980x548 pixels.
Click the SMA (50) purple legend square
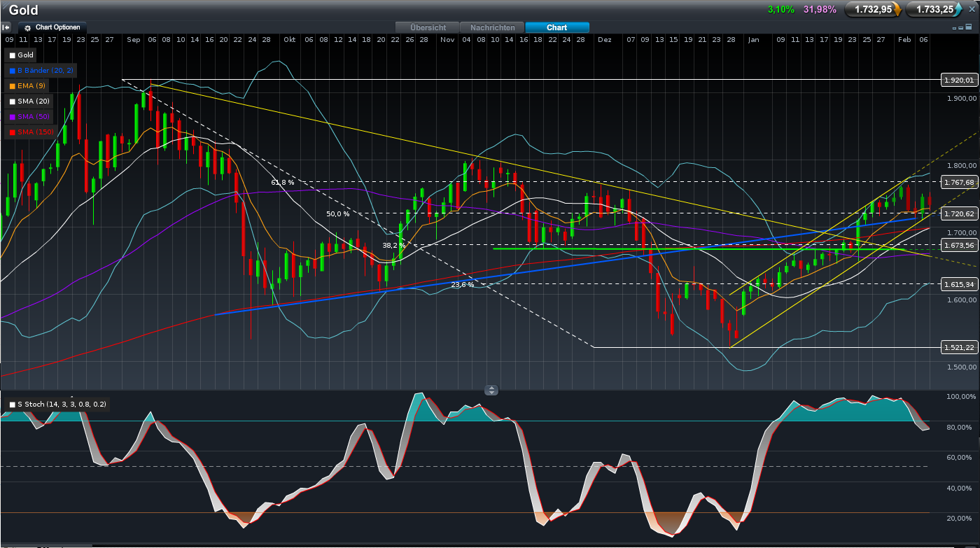tap(12, 117)
